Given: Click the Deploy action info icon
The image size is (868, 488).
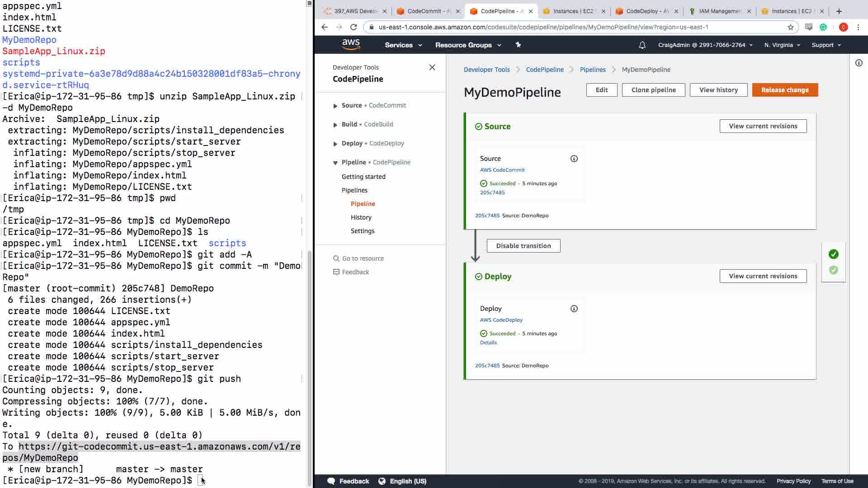Looking at the screenshot, I should point(574,309).
